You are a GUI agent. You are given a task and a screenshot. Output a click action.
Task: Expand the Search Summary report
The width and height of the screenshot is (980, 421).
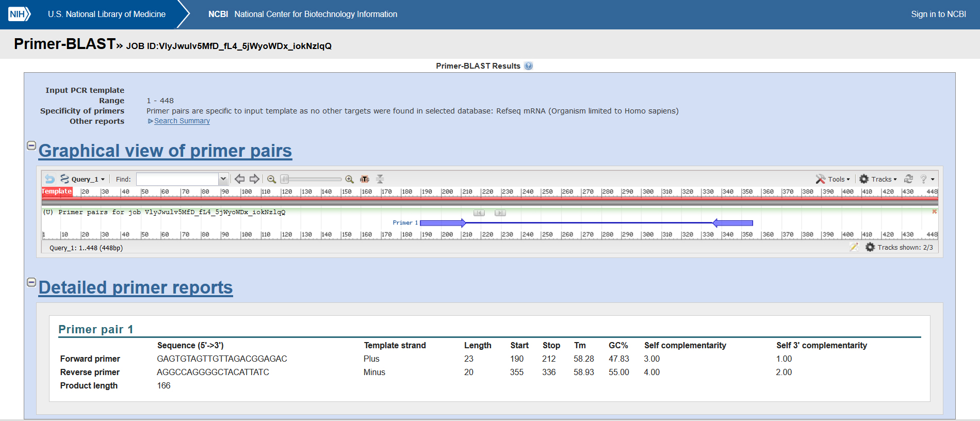[x=182, y=121]
